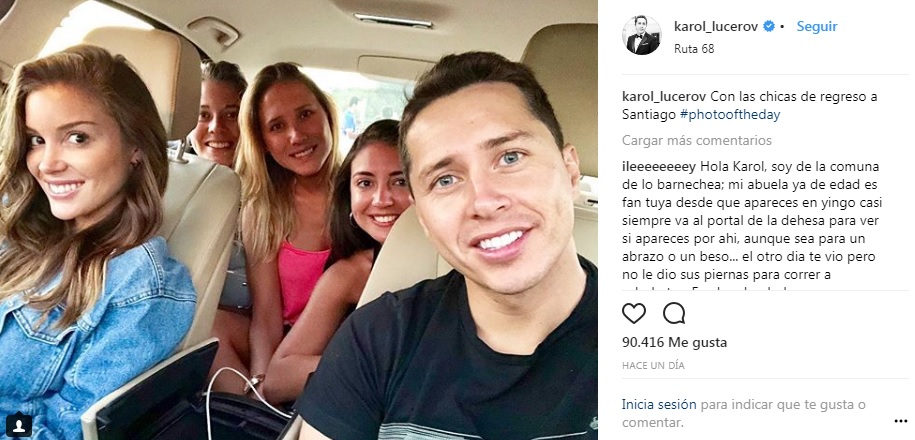Click the blue verified badge
This screenshot has width=915, height=440.
pyautogui.click(x=769, y=26)
